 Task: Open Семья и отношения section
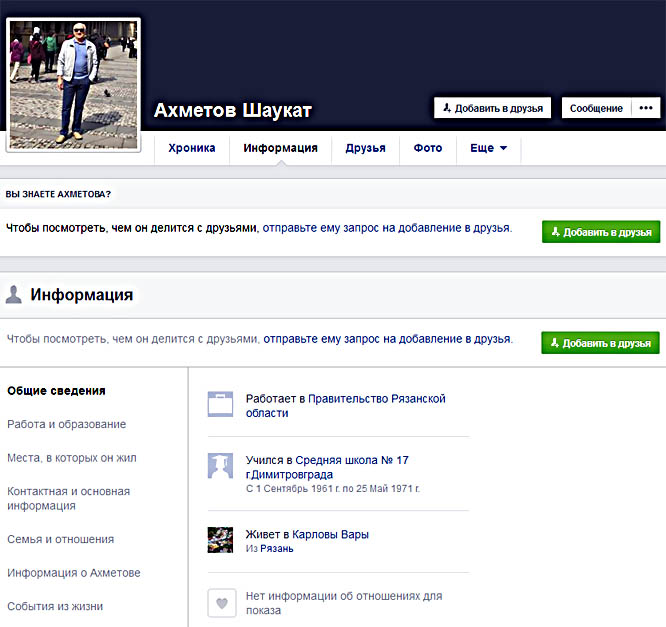61,539
